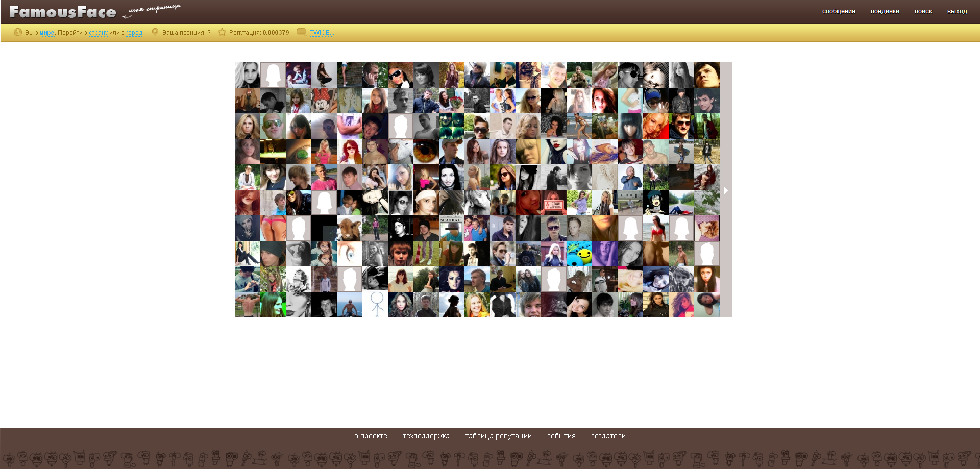Click the globe icon in the yellow bar

18,32
